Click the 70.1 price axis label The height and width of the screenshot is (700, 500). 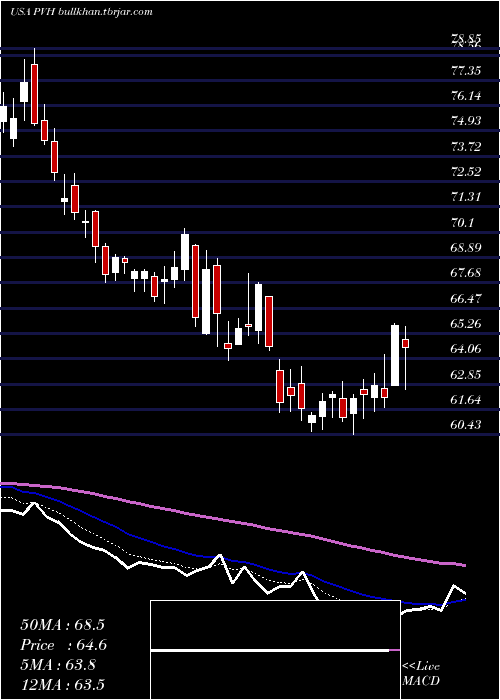(462, 222)
